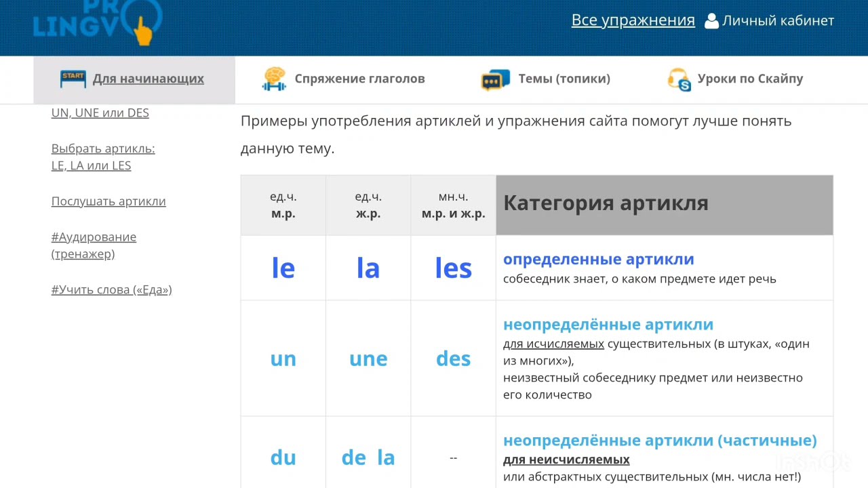
Task: Click the 'ед.ч. ж.р.' column header
Action: click(368, 205)
